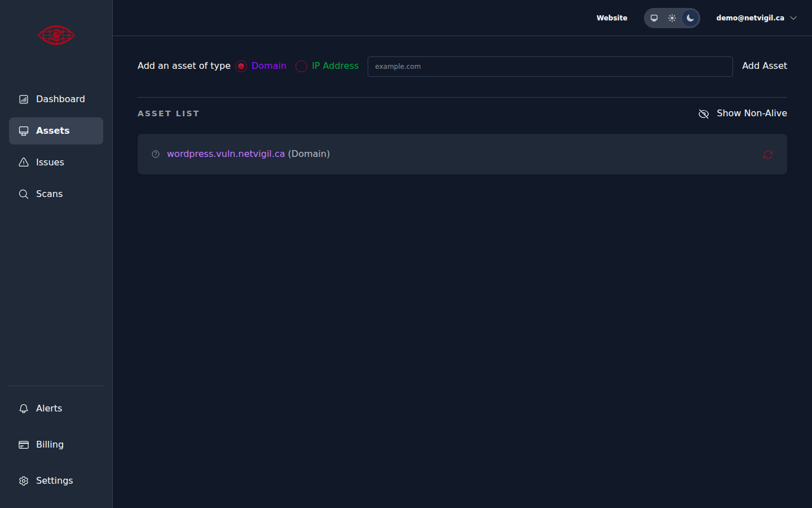Switch to light theme sun icon
812x508 pixels.
click(672, 18)
